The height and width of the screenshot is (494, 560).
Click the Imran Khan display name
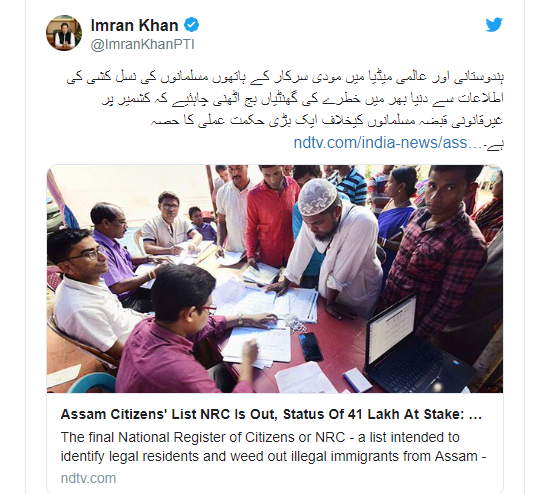134,25
